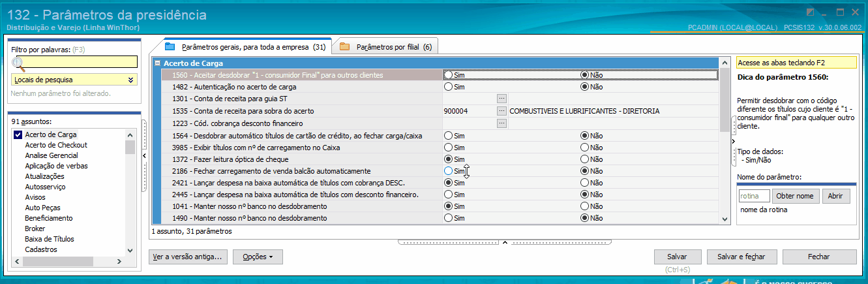Screen dimensions: 868x284
Task: Click subjects list scroll down arrow
Action: tap(130, 250)
